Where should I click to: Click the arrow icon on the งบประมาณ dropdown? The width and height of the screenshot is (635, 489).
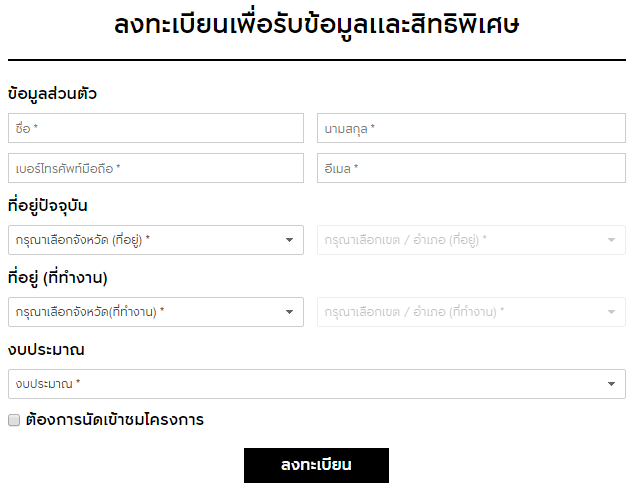click(x=611, y=384)
